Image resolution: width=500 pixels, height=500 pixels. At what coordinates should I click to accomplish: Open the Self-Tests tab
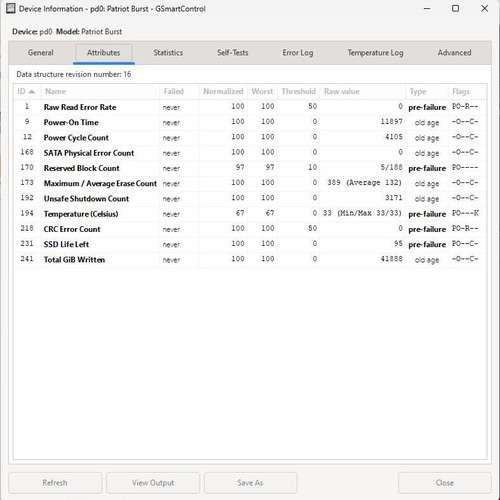(x=233, y=53)
